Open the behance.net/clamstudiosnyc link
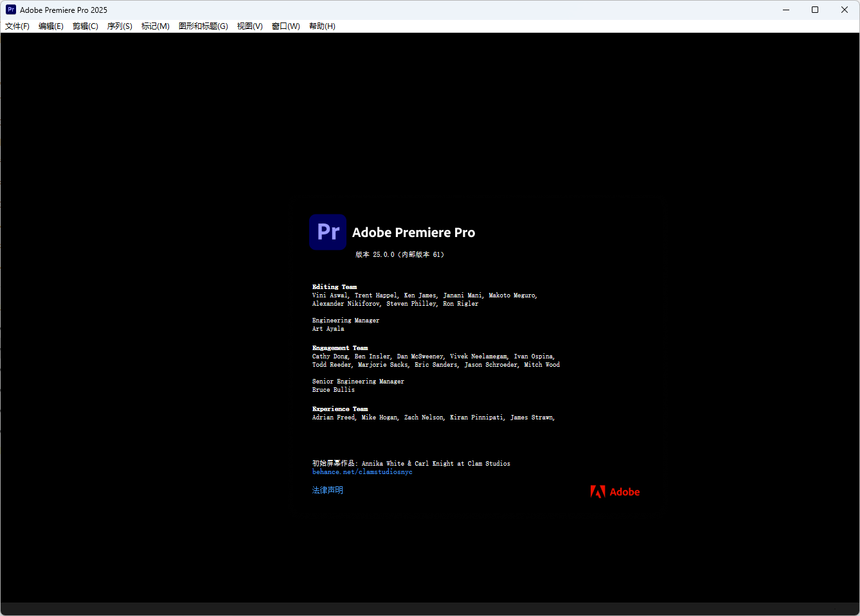The width and height of the screenshot is (860, 616). (x=363, y=472)
